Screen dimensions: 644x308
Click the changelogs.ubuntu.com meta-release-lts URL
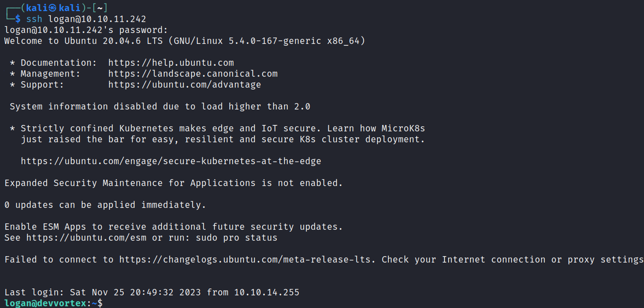247,260
